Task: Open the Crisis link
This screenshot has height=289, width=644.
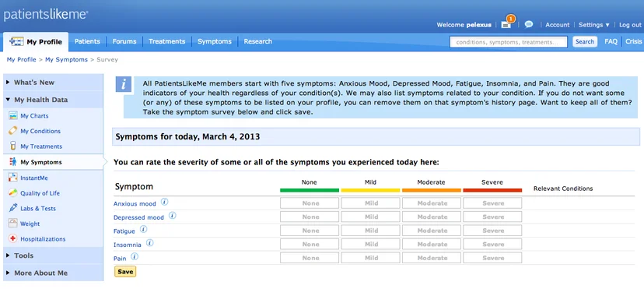Action: point(634,41)
